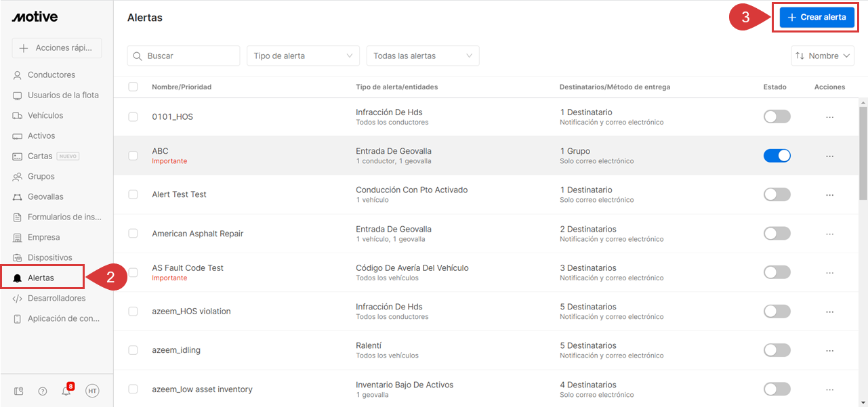Go to Geovallas in the sidebar

tap(45, 196)
